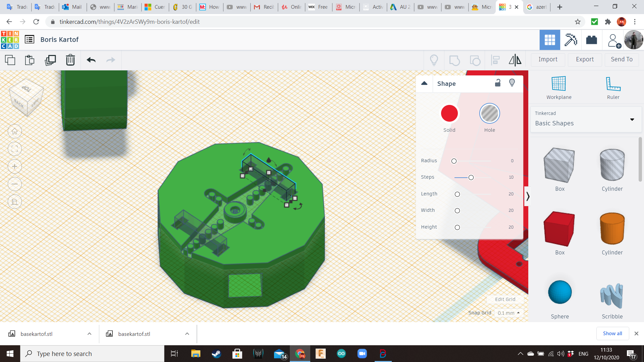Click the Edit Grid button
The height and width of the screenshot is (362, 644).
tap(505, 299)
